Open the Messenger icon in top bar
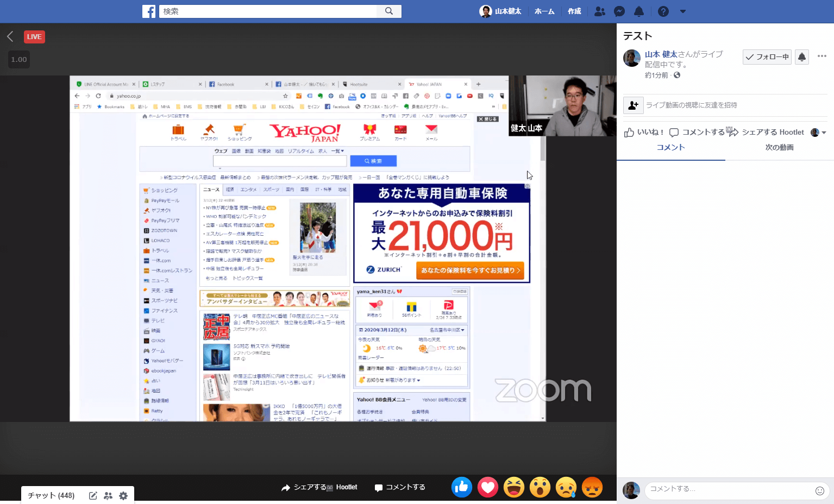Screen dimensions: 834x504 click(619, 11)
